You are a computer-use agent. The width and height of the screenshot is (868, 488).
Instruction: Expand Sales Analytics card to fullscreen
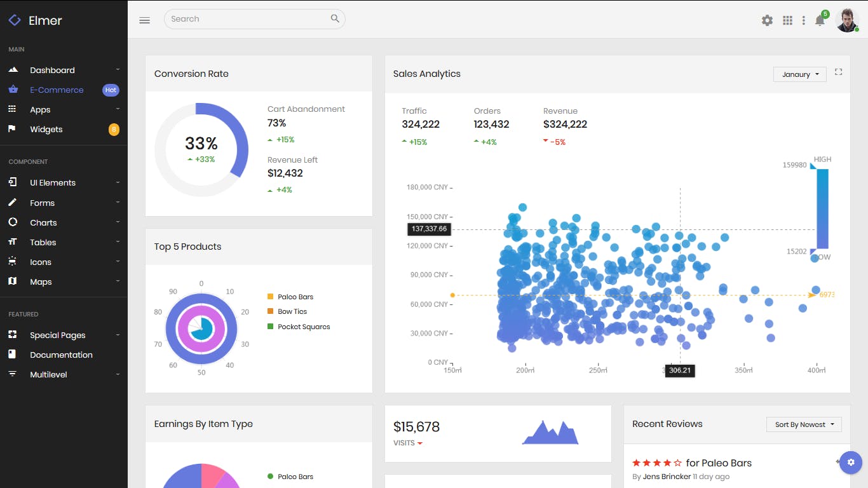click(839, 72)
